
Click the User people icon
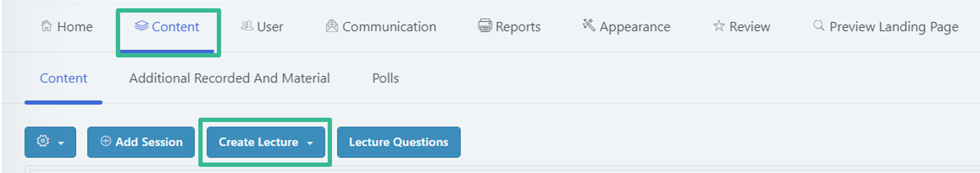pyautogui.click(x=247, y=26)
